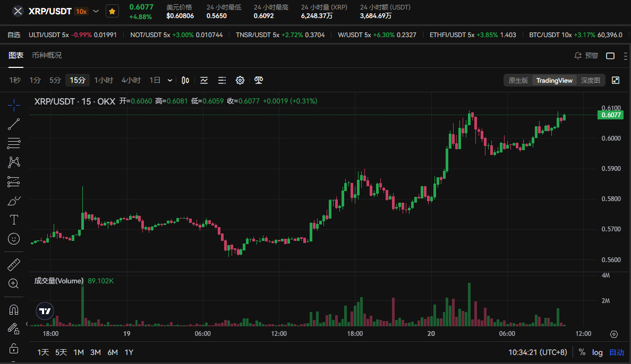Select the trend line drawing tool
This screenshot has width=631, height=364.
14,124
